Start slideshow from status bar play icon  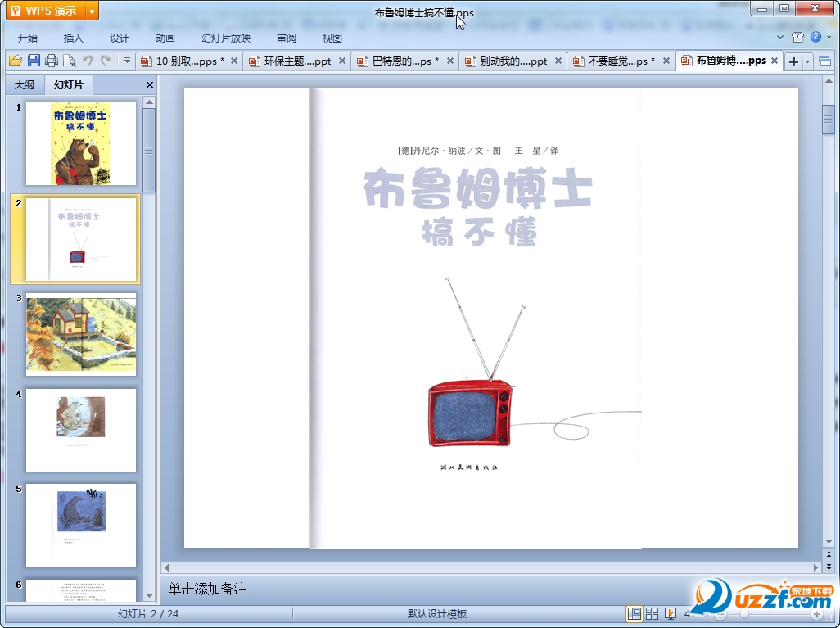(x=670, y=613)
